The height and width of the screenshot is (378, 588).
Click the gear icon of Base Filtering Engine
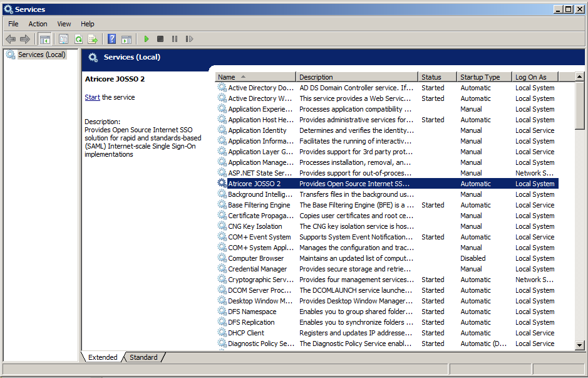222,204
